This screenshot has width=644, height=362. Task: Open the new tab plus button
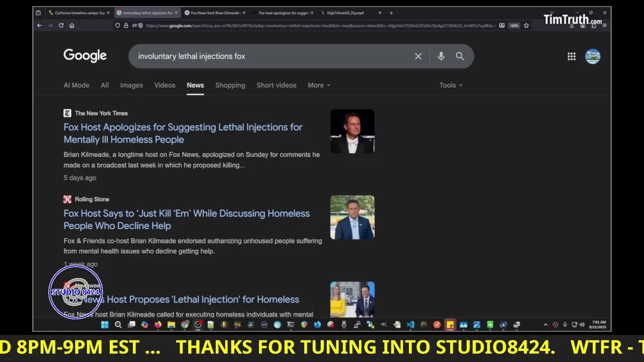coord(391,13)
